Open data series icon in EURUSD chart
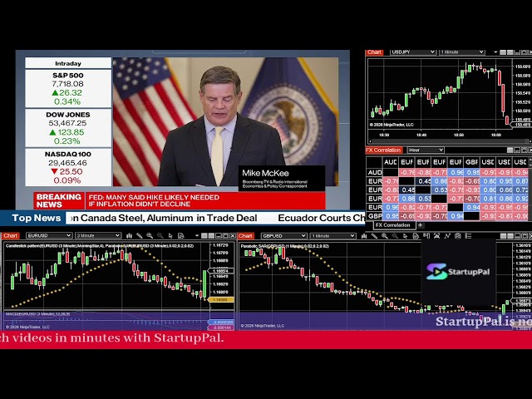 click(181, 235)
